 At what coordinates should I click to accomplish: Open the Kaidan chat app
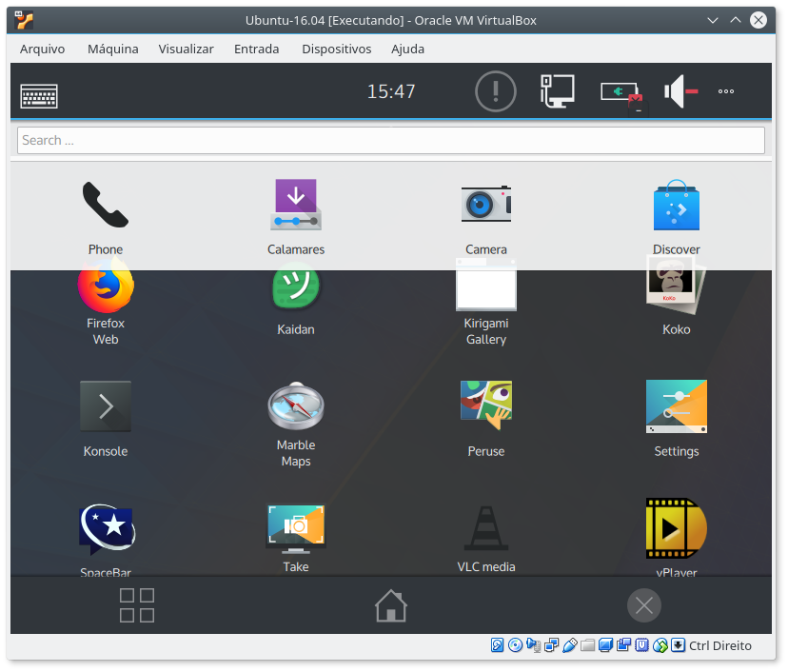click(x=295, y=284)
